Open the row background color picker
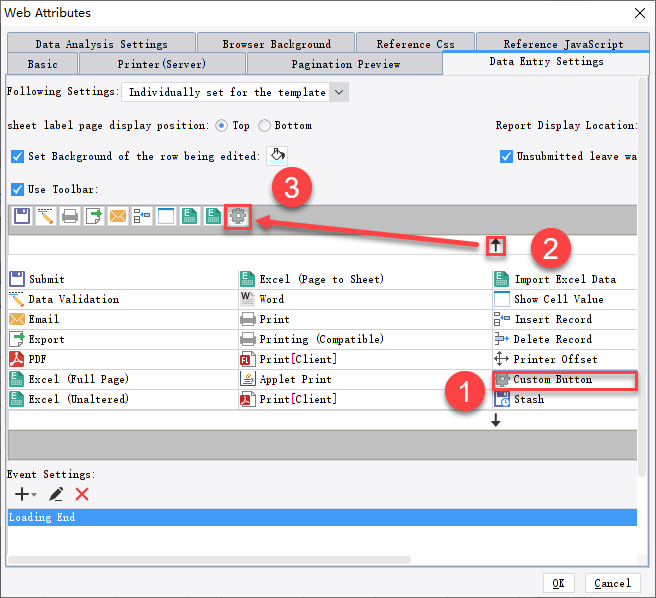Viewport: 656px width, 598px height. 277,156
